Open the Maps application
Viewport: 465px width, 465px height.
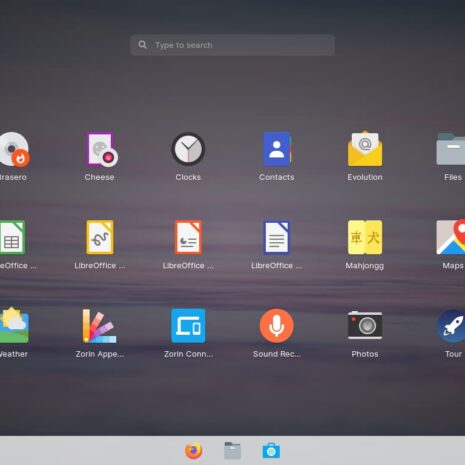[451, 237]
